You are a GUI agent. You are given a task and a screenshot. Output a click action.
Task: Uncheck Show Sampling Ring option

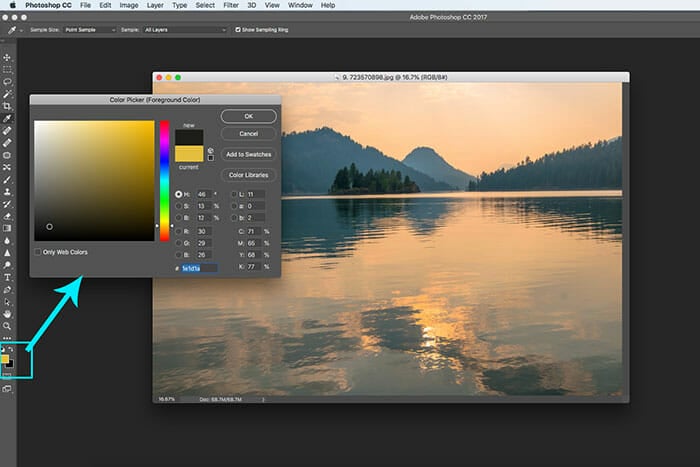238,30
